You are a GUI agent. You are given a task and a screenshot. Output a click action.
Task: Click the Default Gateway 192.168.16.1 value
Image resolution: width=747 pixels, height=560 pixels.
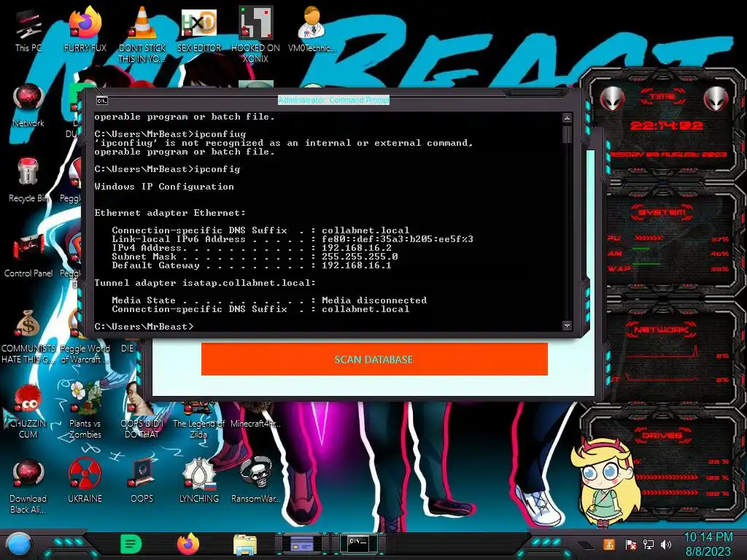tap(356, 265)
